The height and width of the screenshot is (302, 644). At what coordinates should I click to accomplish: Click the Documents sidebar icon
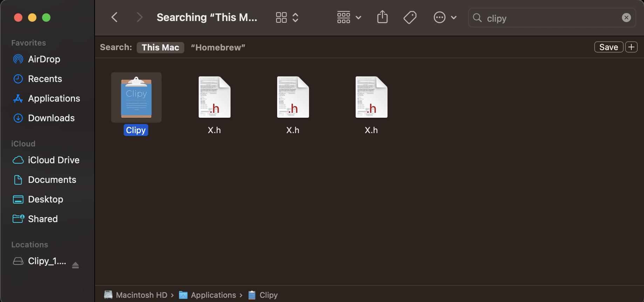[18, 180]
